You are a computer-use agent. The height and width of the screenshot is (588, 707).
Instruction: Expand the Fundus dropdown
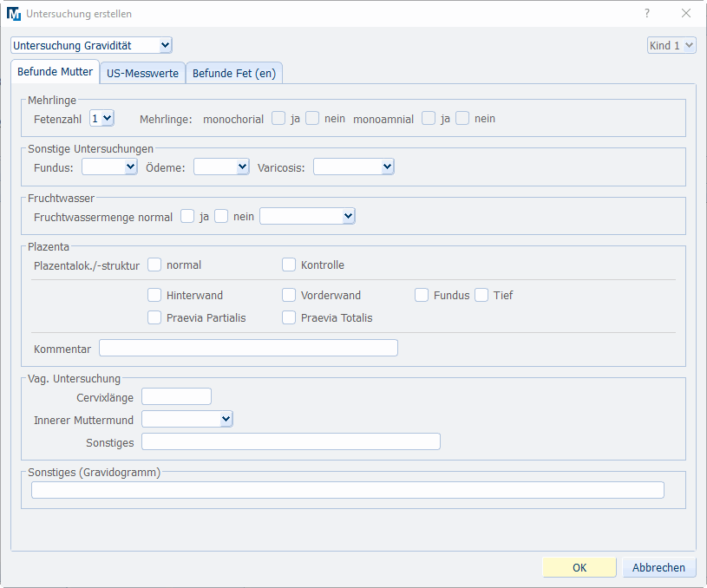[x=109, y=167]
